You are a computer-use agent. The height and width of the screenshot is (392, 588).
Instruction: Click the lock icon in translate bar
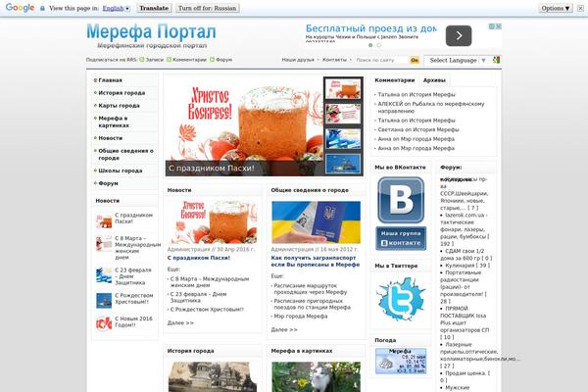(x=42, y=8)
